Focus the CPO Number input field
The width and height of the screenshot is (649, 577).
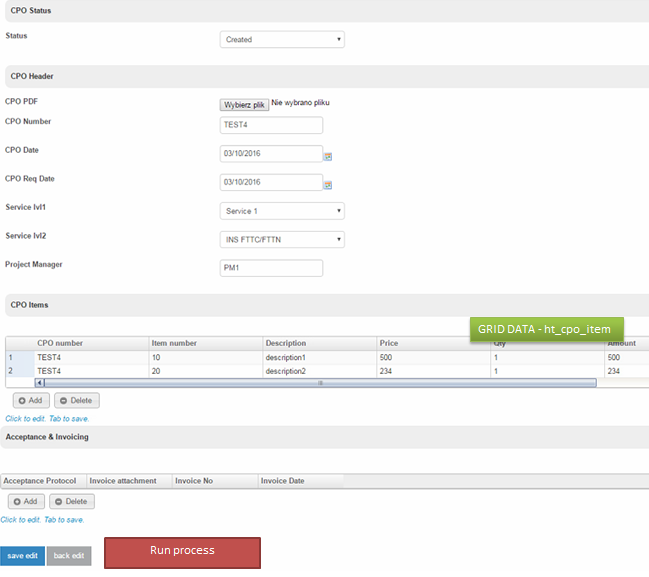pyautogui.click(x=271, y=125)
